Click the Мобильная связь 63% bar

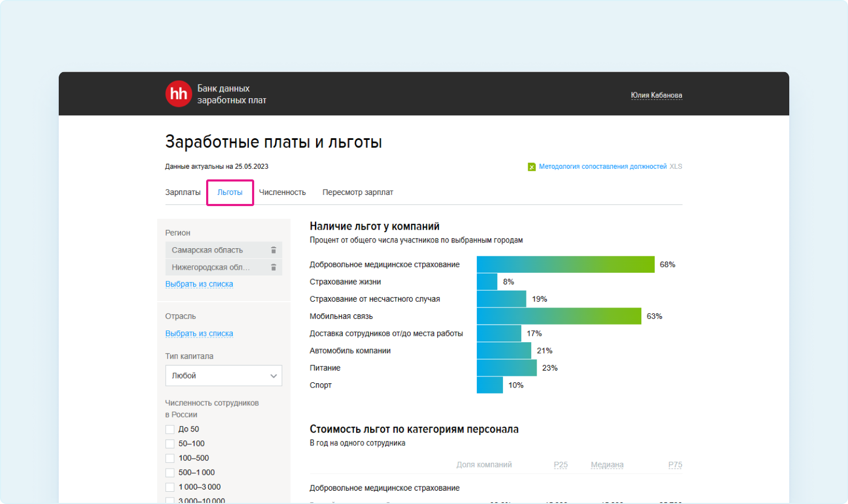pyautogui.click(x=559, y=316)
